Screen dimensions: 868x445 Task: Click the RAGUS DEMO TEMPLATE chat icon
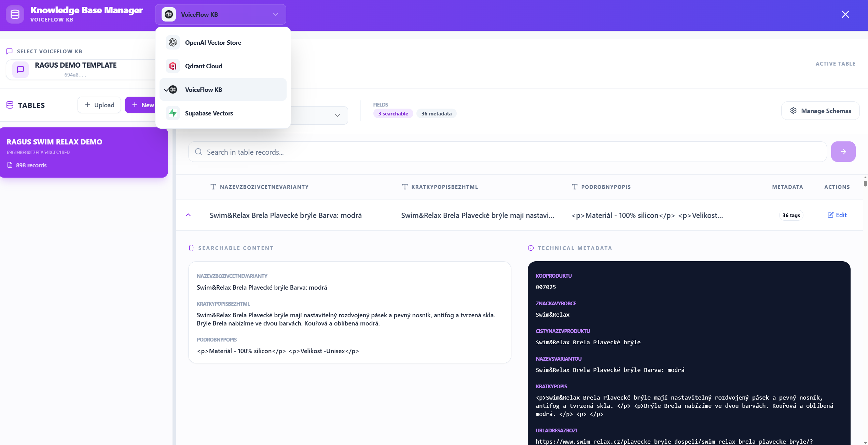coord(20,70)
